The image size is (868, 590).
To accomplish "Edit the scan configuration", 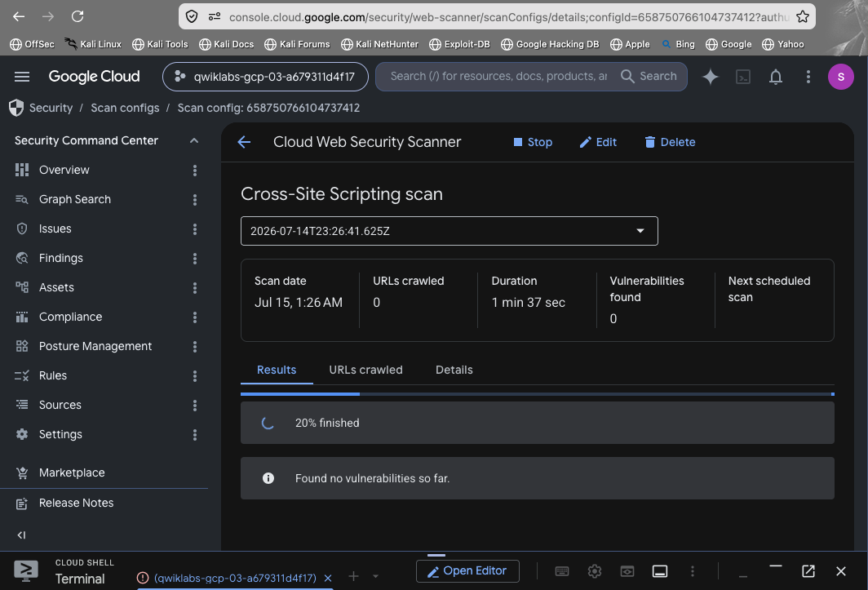I will click(x=598, y=142).
